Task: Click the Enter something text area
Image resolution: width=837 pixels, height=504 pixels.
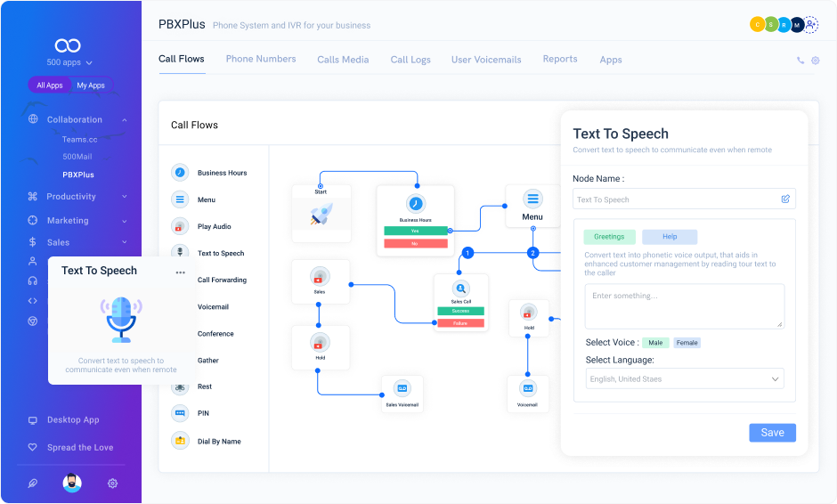Action: pyautogui.click(x=684, y=306)
